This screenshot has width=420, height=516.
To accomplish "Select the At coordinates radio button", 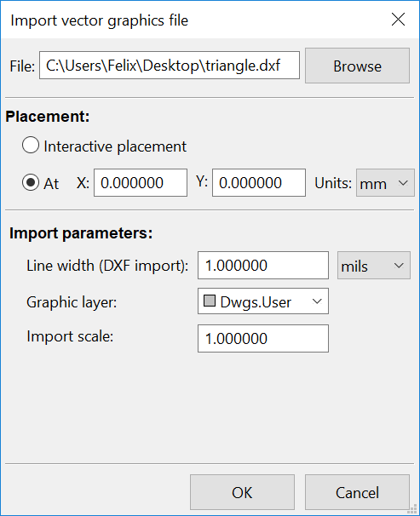I will 31,182.
